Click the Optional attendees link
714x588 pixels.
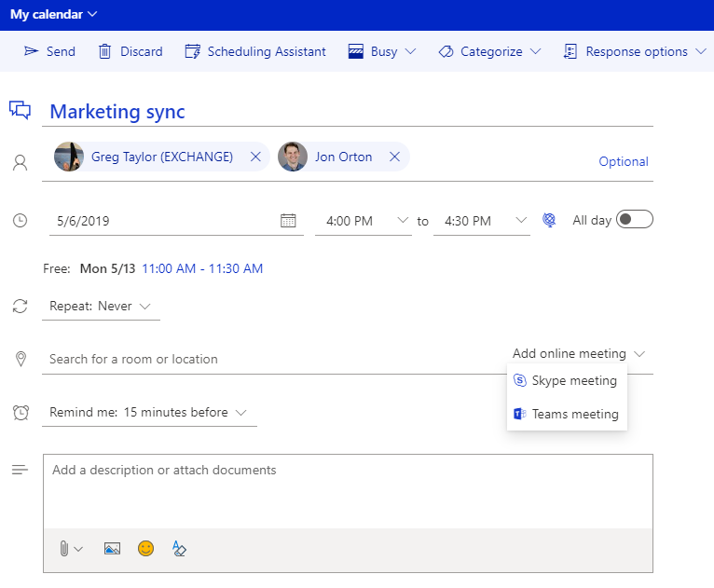(623, 161)
